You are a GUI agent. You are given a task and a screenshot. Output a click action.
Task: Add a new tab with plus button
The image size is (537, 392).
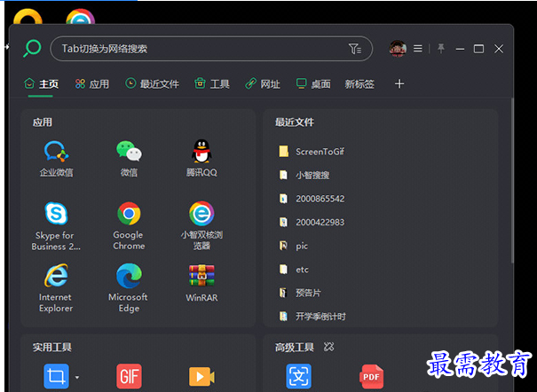[399, 83]
